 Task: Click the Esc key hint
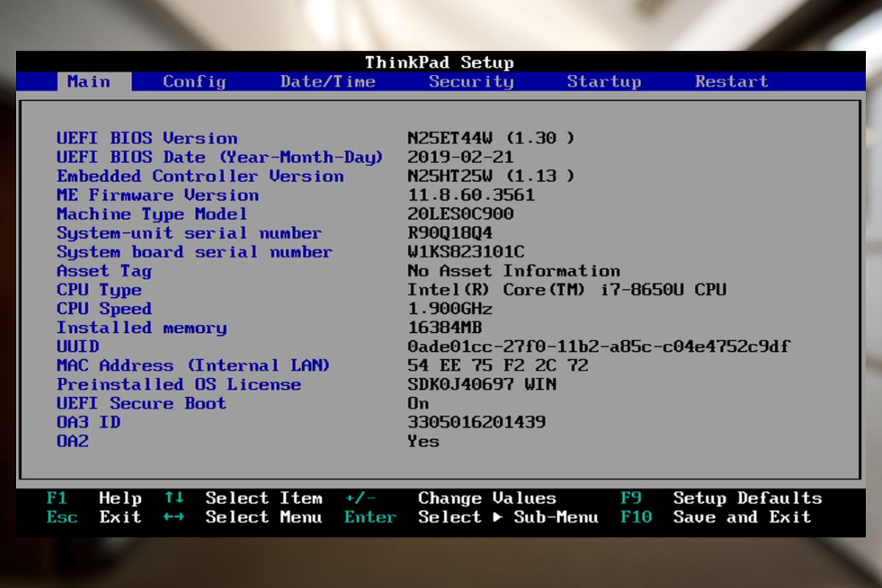point(62,517)
